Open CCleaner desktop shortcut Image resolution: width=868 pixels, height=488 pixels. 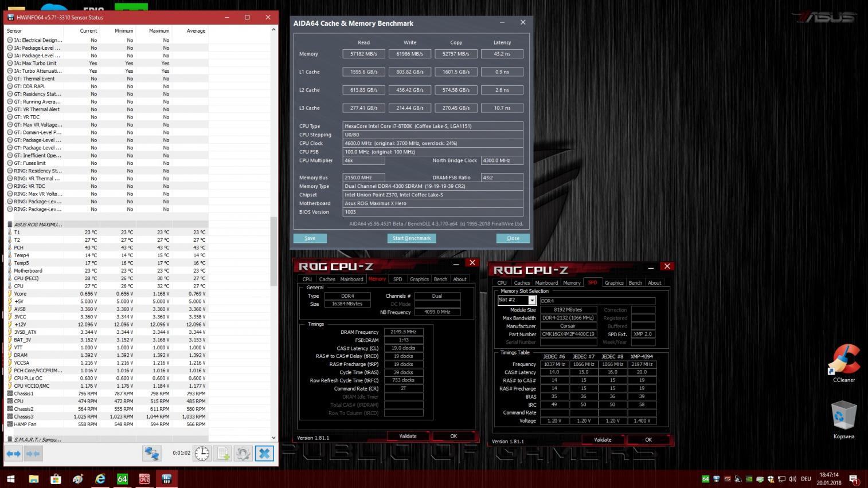pyautogui.click(x=844, y=363)
